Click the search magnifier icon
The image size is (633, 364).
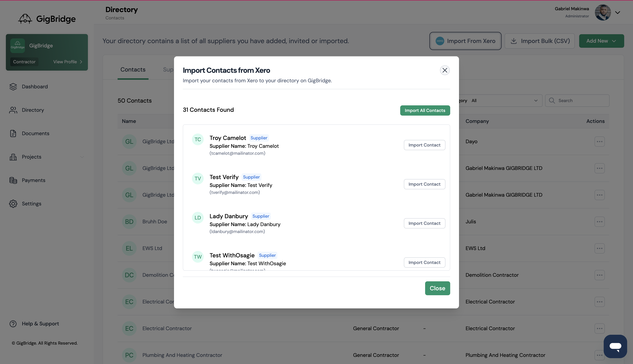[552, 100]
